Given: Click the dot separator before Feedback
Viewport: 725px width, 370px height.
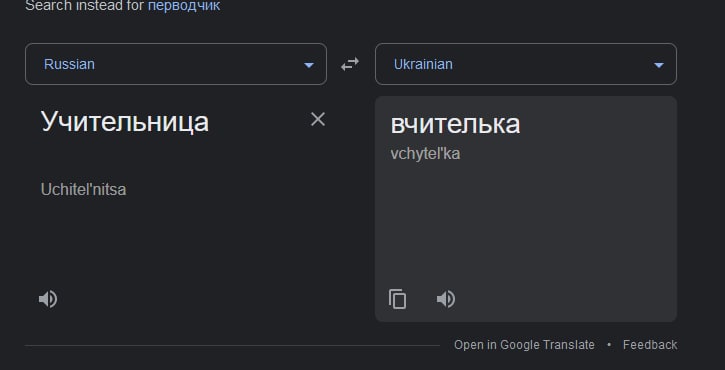Looking at the screenshot, I should point(609,345).
